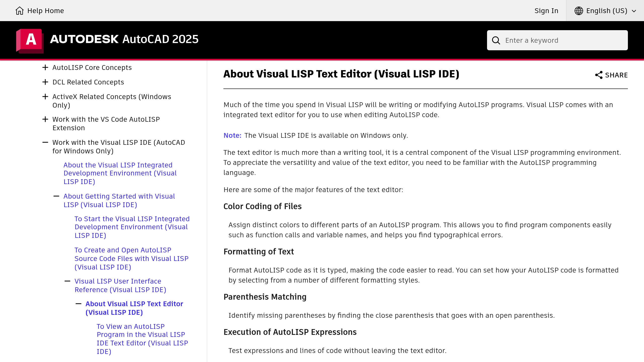The height and width of the screenshot is (362, 644).
Task: Expand ActiveX Related Concepts (Windows Only)
Action: click(x=45, y=96)
